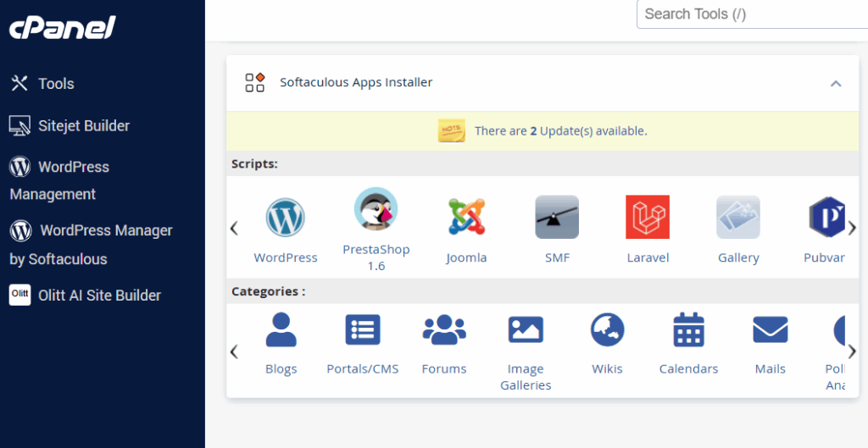This screenshot has height=448, width=868.
Task: Go to WordPress Manager by Softaculous
Action: 91,245
